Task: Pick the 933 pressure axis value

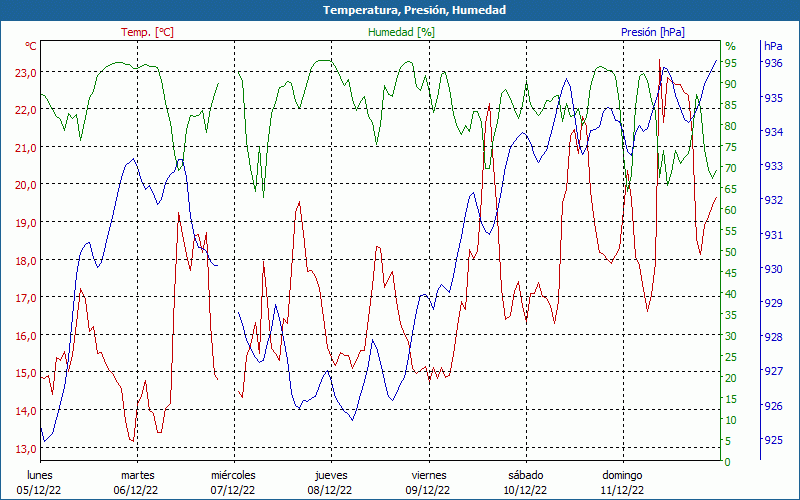Action: pos(772,166)
